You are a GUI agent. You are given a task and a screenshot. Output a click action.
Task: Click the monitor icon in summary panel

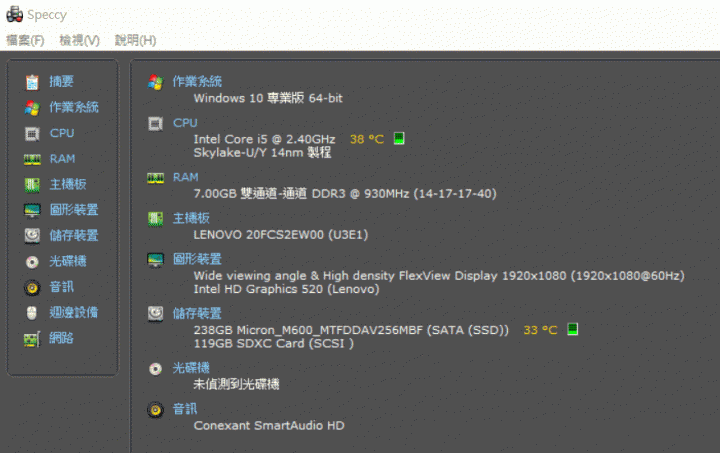pos(155,260)
